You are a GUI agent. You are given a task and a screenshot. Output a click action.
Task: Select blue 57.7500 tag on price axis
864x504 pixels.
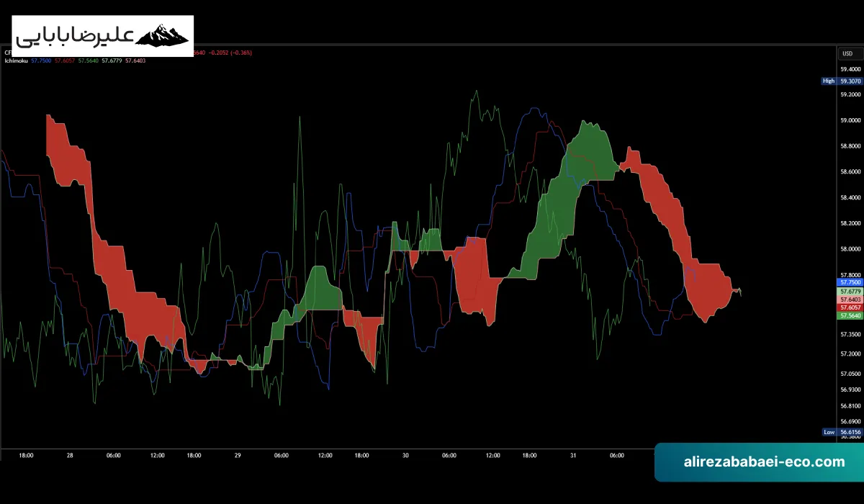(849, 283)
